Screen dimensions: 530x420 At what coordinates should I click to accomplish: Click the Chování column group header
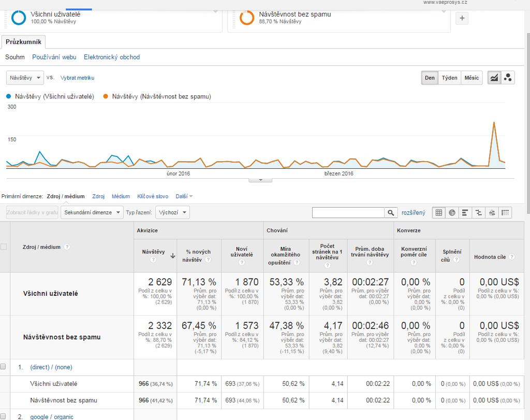click(277, 230)
